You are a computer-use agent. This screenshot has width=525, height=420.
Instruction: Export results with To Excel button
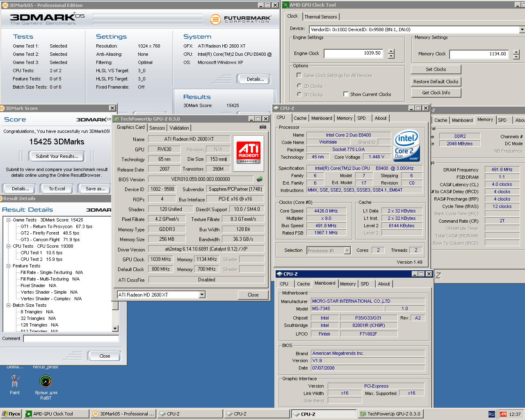pos(57,189)
